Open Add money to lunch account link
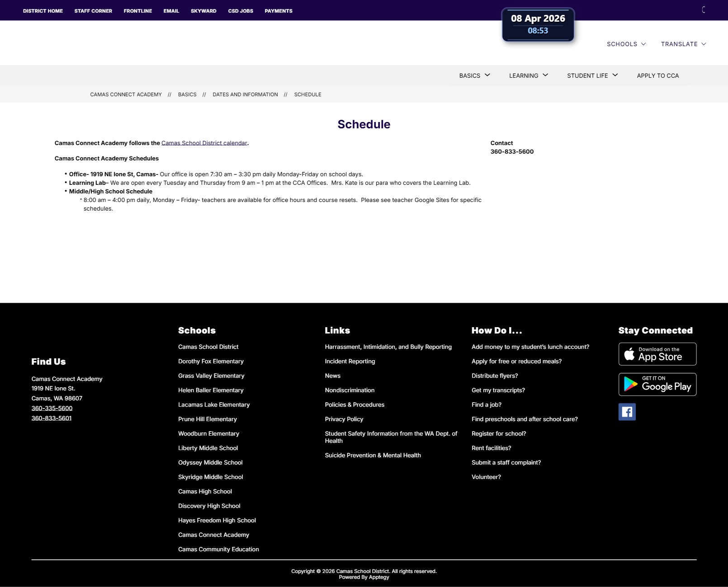This screenshot has height=587, width=728. tap(530, 347)
